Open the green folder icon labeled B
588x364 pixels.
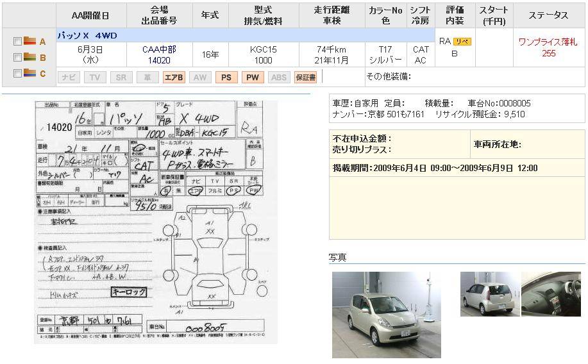click(29, 57)
